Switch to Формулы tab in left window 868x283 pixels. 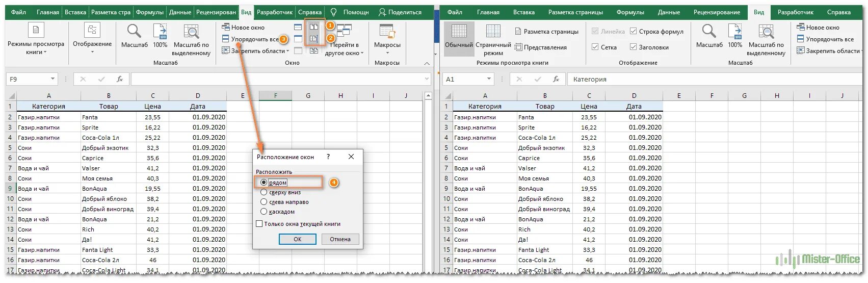[150, 12]
